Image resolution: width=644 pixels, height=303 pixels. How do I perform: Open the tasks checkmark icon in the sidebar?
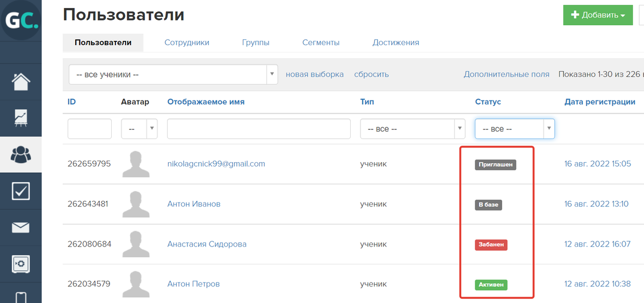tap(21, 191)
